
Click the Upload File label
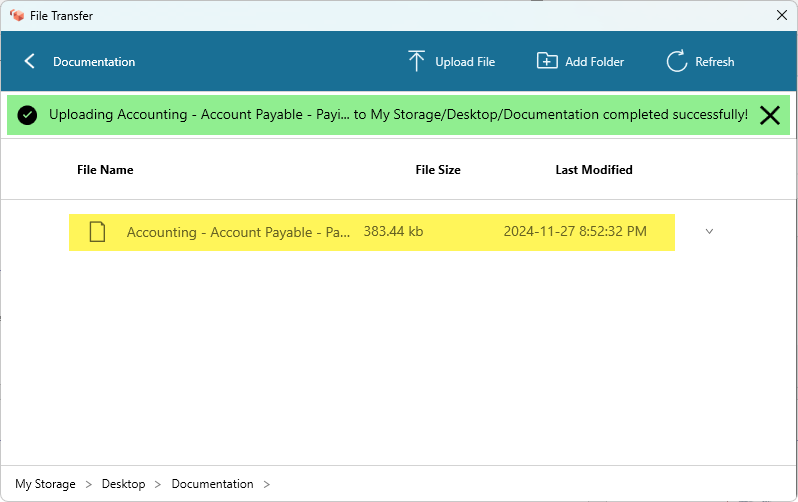pyautogui.click(x=465, y=62)
